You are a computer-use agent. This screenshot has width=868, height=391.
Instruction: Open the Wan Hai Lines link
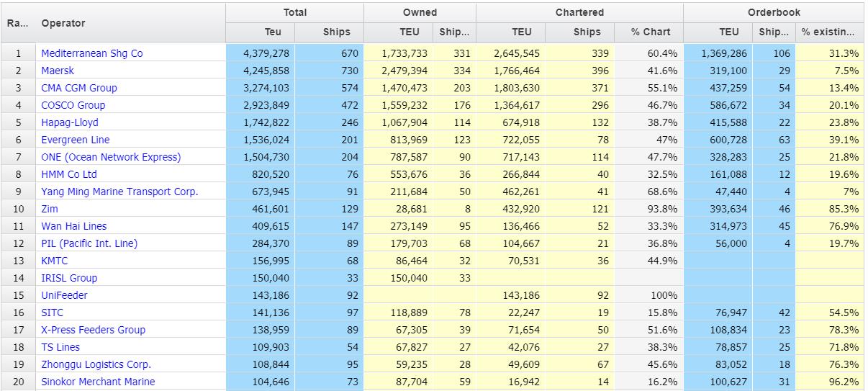coord(74,226)
